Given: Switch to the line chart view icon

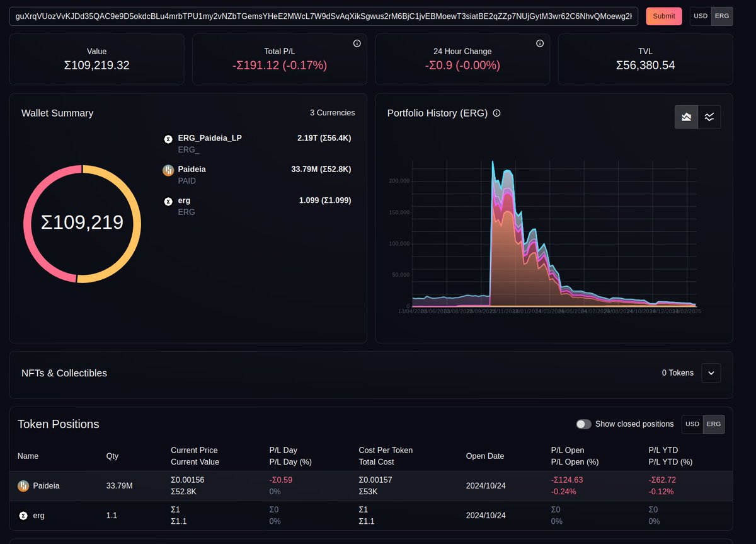Looking at the screenshot, I should (x=709, y=117).
